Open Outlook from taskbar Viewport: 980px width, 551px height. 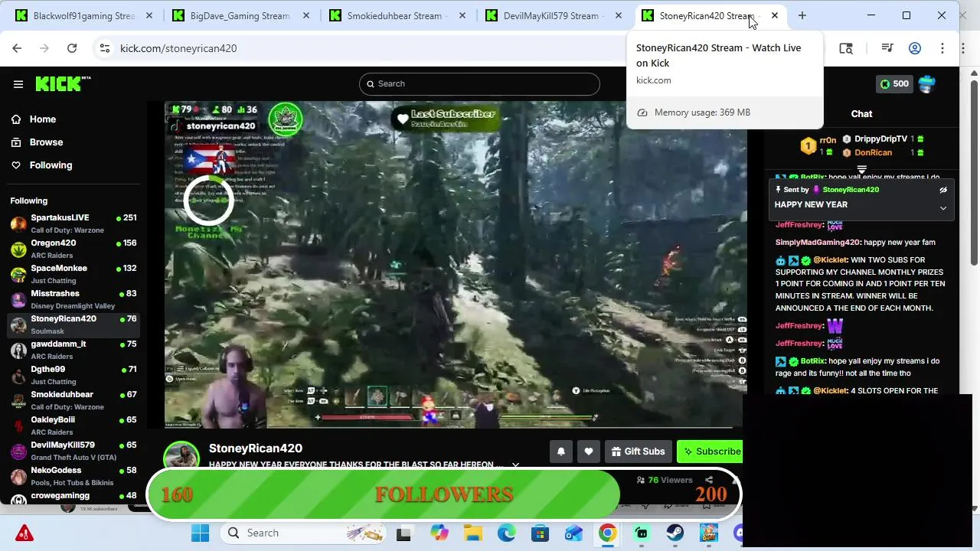(x=573, y=533)
